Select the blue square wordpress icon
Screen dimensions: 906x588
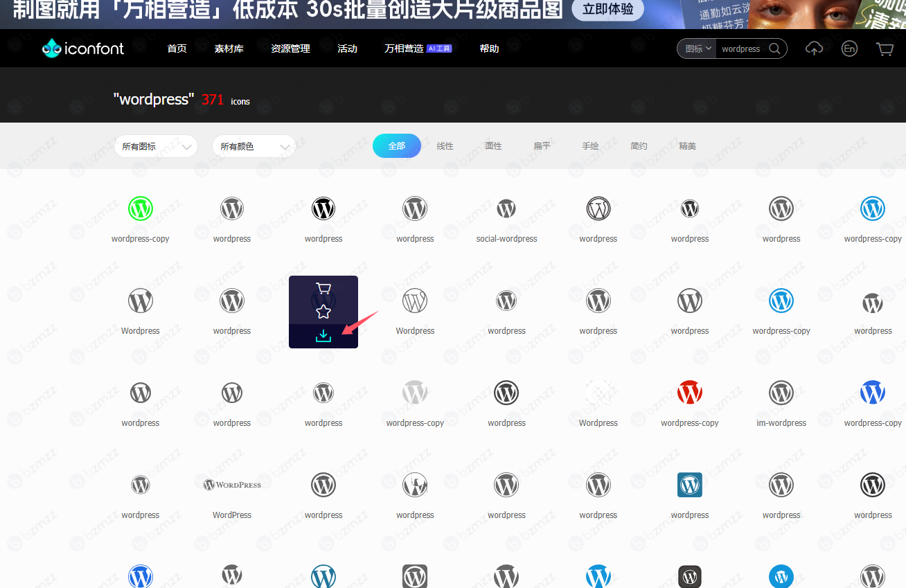(x=690, y=485)
